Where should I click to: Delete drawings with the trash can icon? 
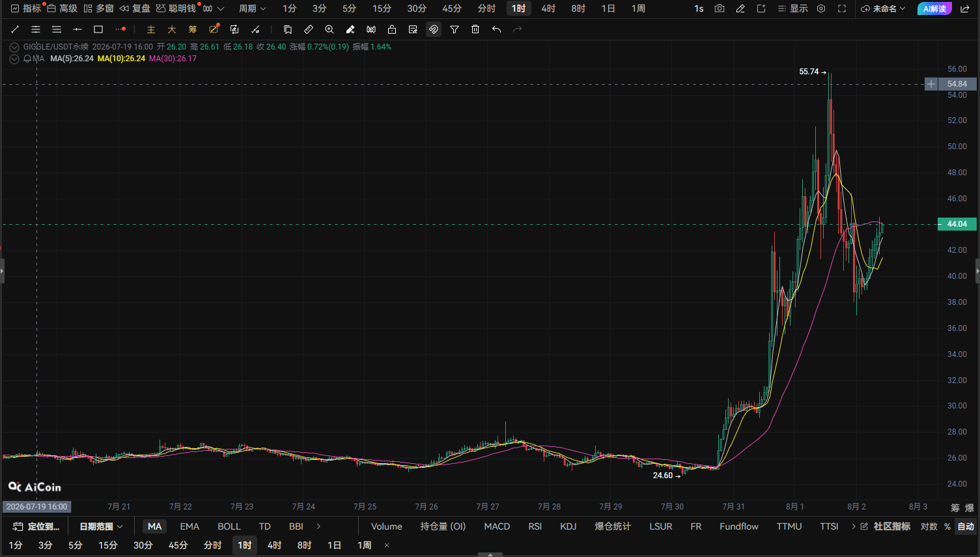coord(475,29)
